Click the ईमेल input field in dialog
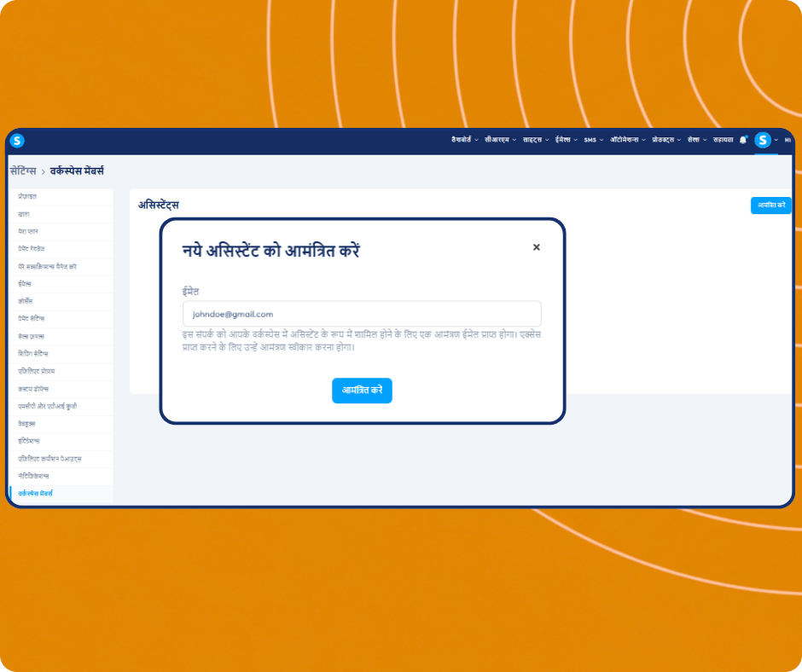The height and width of the screenshot is (672, 802). (x=362, y=314)
